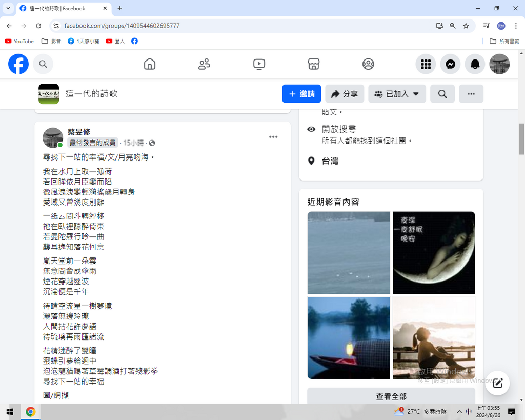The image size is (525, 420).
Task: Click the 邀請 invite button
Action: [301, 94]
